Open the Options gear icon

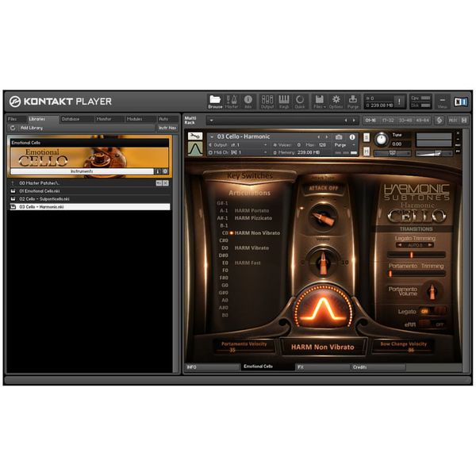pos(336,101)
